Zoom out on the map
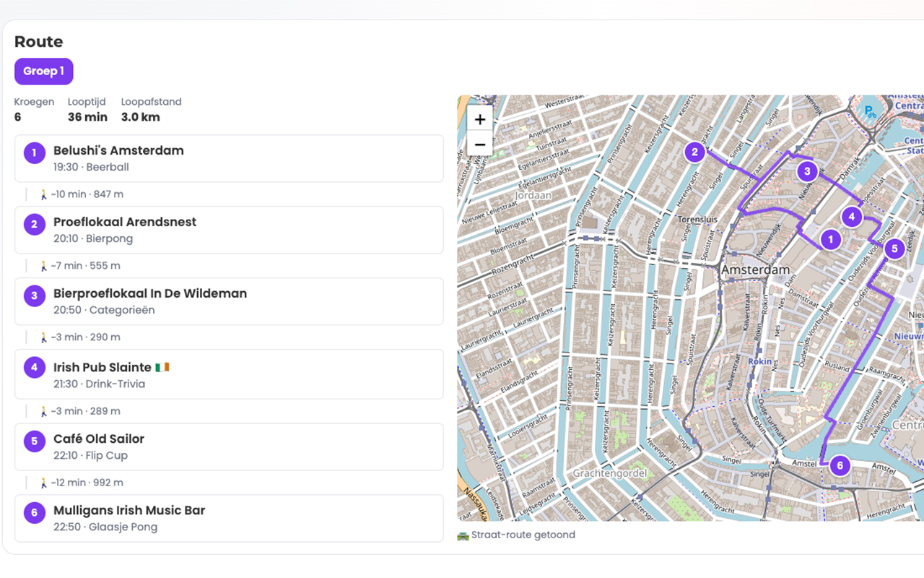Image resolution: width=924 pixels, height=578 pixels. [480, 144]
